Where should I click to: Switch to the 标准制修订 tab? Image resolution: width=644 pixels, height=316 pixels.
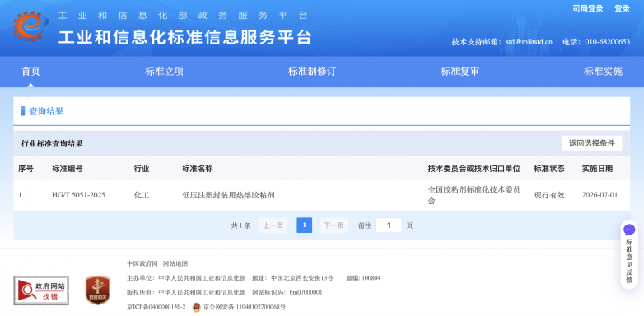[312, 72]
